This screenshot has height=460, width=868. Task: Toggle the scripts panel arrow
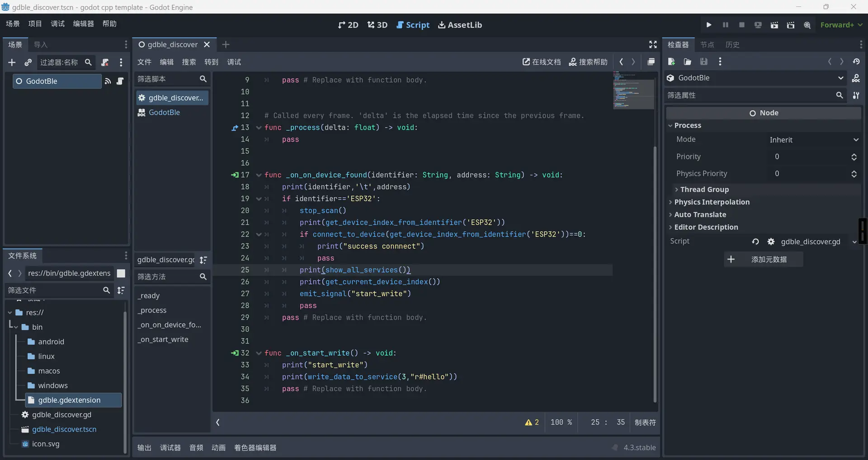(x=218, y=422)
